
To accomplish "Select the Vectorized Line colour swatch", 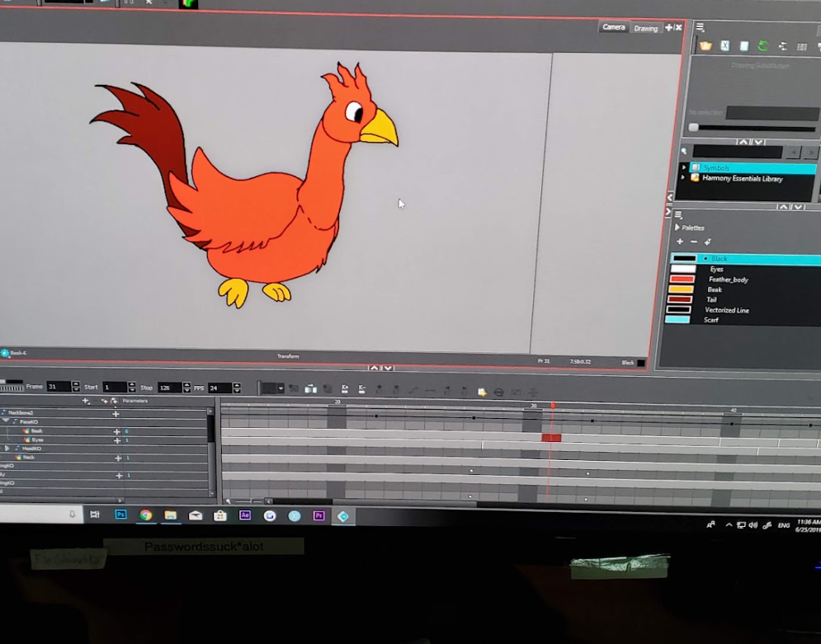I will (x=678, y=310).
